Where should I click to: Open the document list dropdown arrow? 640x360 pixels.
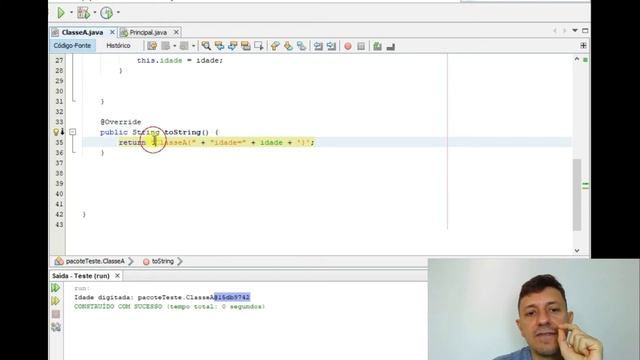click(575, 31)
